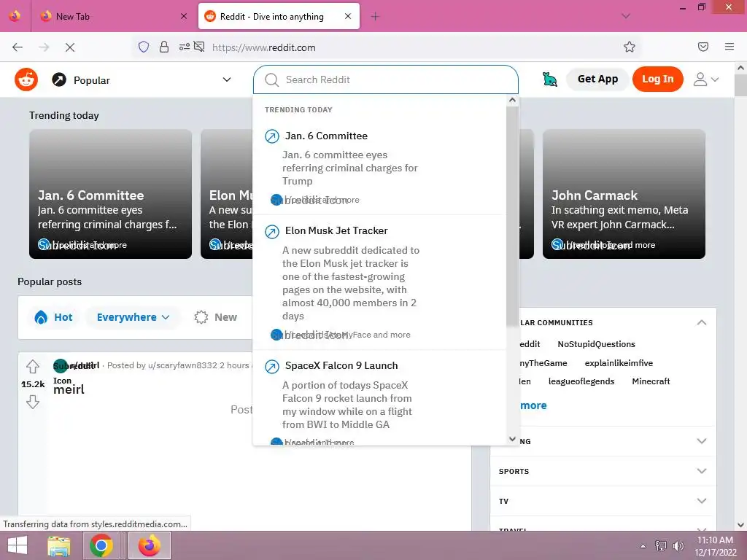Upvote the meirl post

pyautogui.click(x=32, y=366)
